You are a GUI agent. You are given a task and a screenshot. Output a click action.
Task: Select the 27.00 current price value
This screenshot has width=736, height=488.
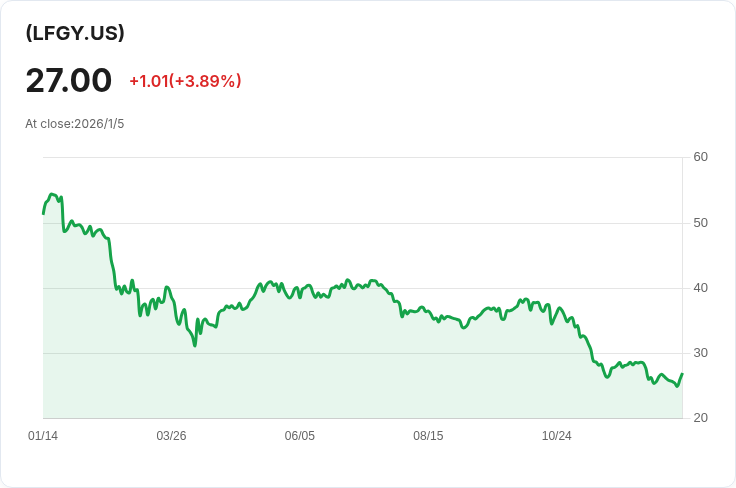click(69, 80)
